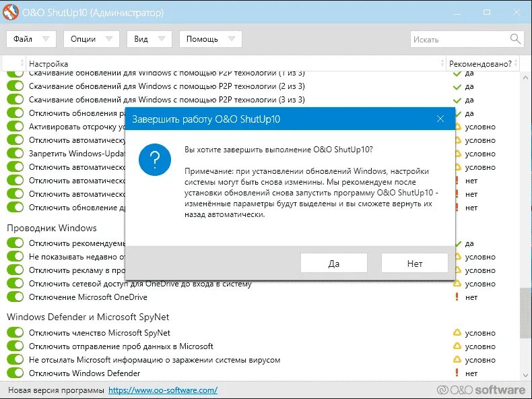The width and height of the screenshot is (532, 399).
Task: Click the blue question mark icon in dialog
Action: (x=155, y=160)
